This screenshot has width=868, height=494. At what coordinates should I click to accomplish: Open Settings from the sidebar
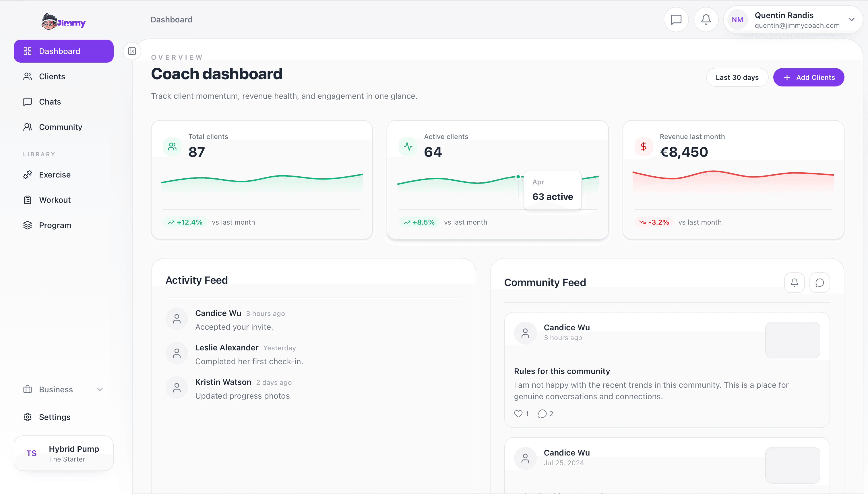[54, 417]
